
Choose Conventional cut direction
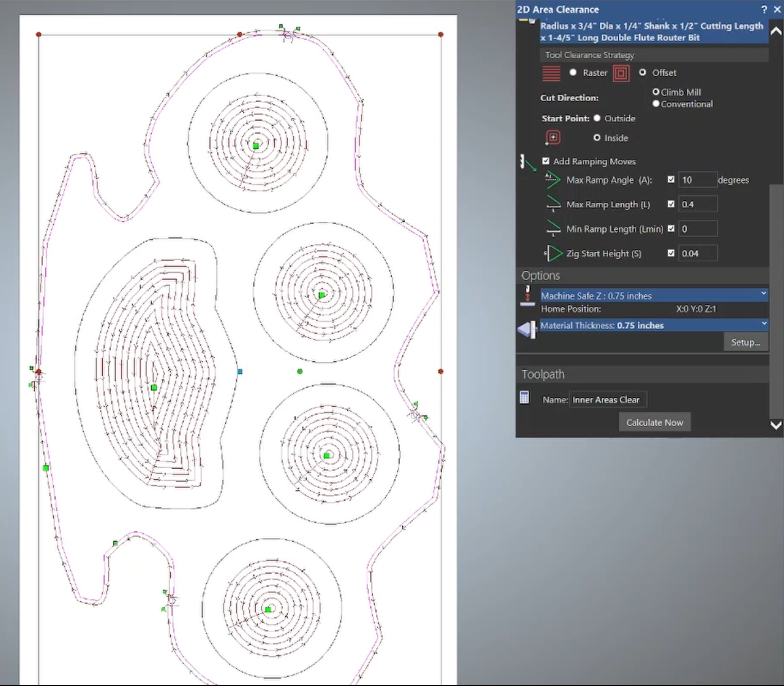click(656, 104)
